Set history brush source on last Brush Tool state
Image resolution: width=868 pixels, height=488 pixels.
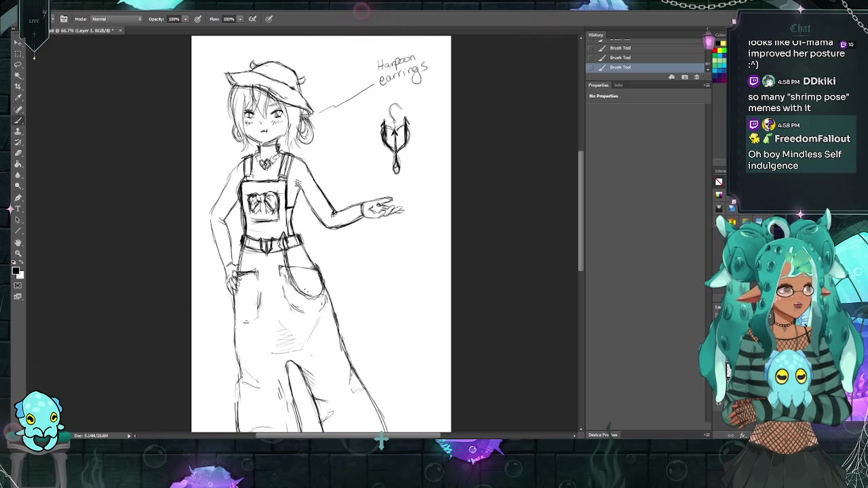(591, 67)
